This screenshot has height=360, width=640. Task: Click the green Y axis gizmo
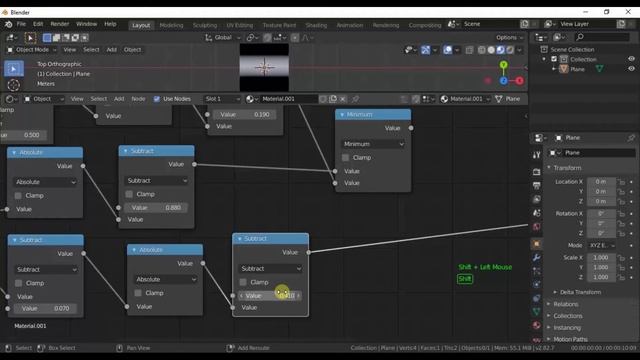click(x=504, y=65)
